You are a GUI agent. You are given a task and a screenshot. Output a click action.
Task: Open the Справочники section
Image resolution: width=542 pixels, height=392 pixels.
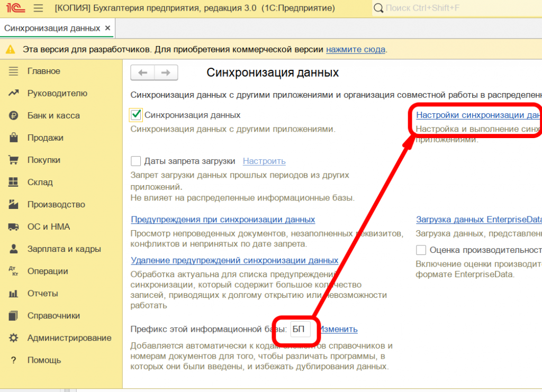click(54, 316)
